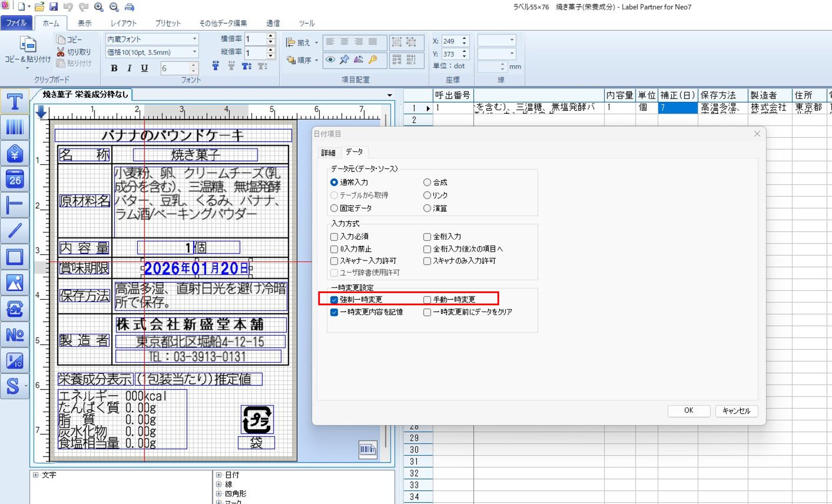Viewport: 832px width, 504px height.
Task: Select the Price (yen tag) tool
Action: 15,154
